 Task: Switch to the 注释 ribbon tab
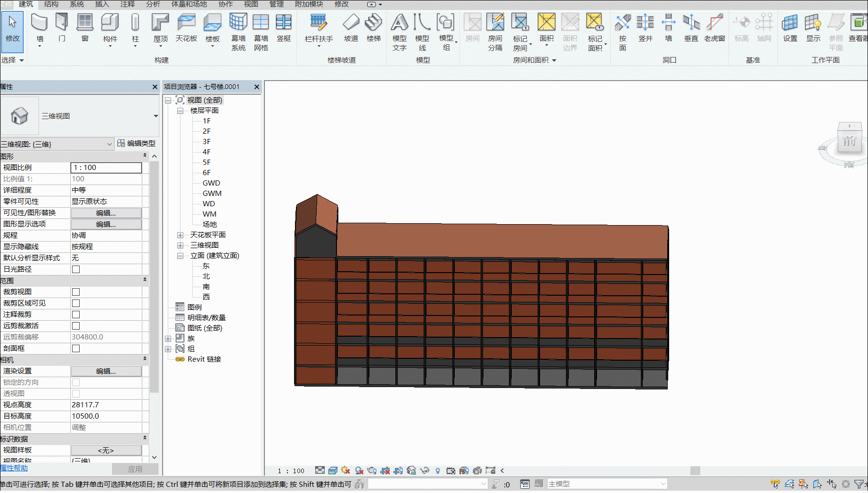point(128,4)
